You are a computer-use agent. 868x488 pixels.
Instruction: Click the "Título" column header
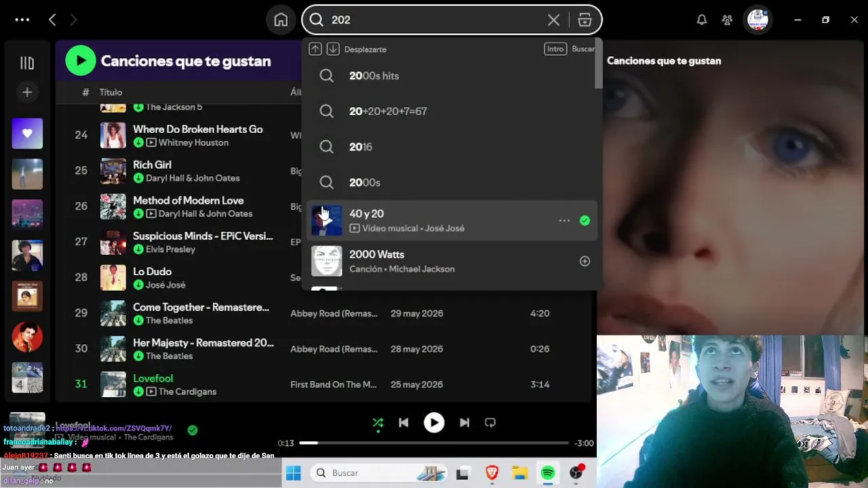click(111, 92)
